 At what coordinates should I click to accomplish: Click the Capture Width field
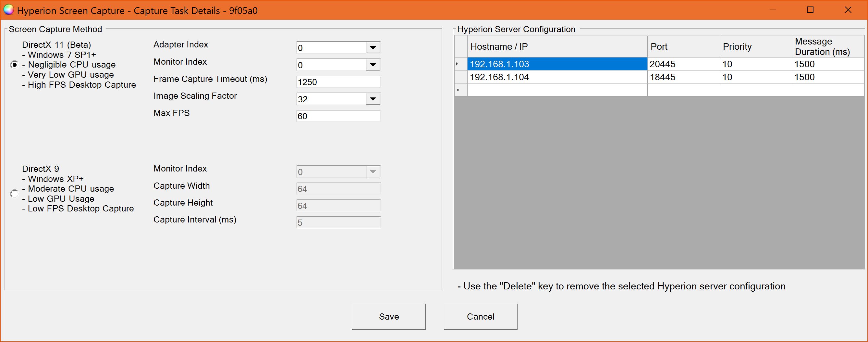point(338,189)
